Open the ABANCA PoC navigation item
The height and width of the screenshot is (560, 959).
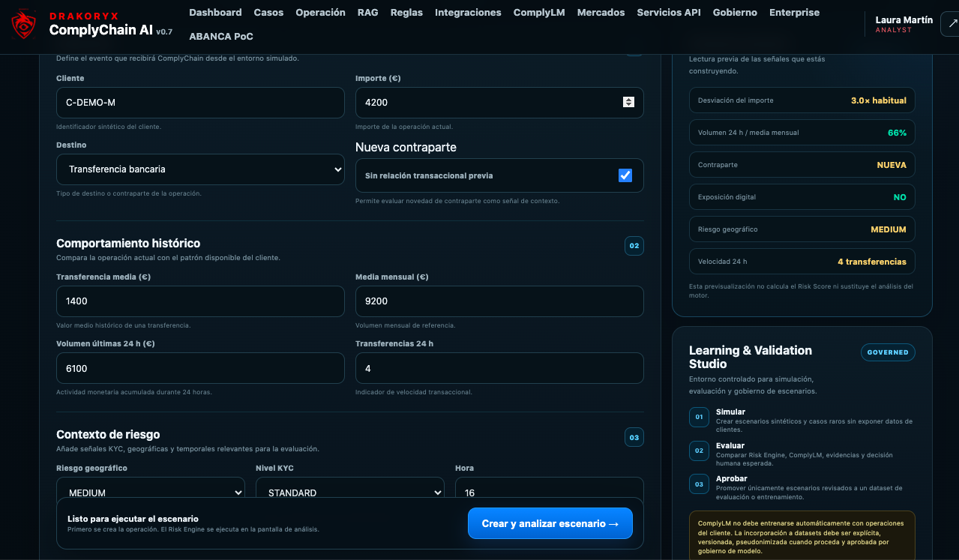[221, 36]
